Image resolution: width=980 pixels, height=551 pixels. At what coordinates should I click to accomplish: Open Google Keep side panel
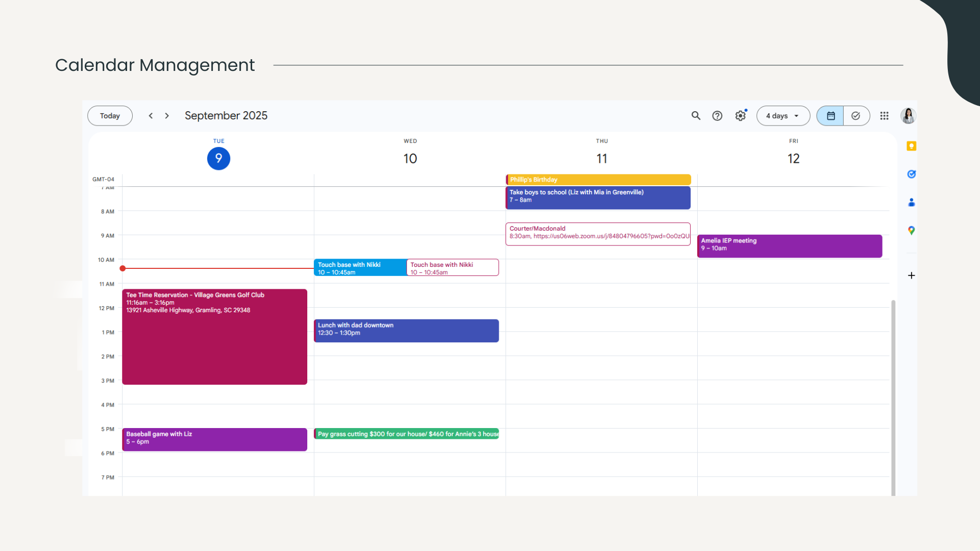[911, 146]
